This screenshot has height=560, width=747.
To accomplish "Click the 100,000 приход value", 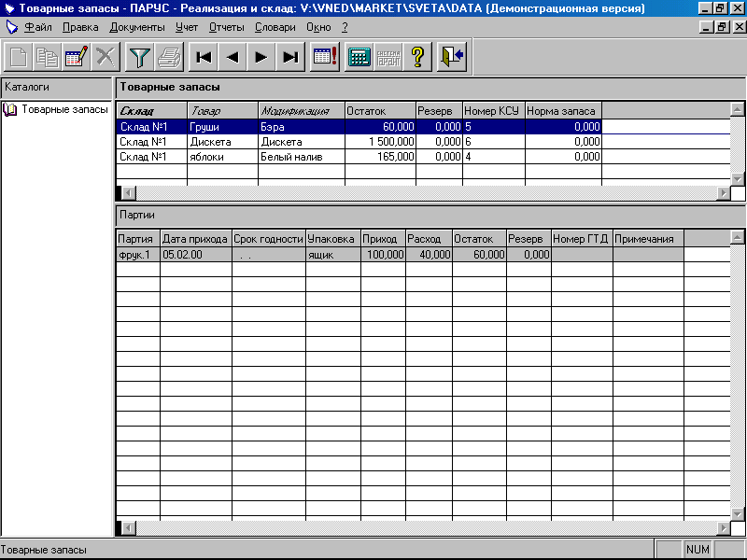I will [383, 255].
